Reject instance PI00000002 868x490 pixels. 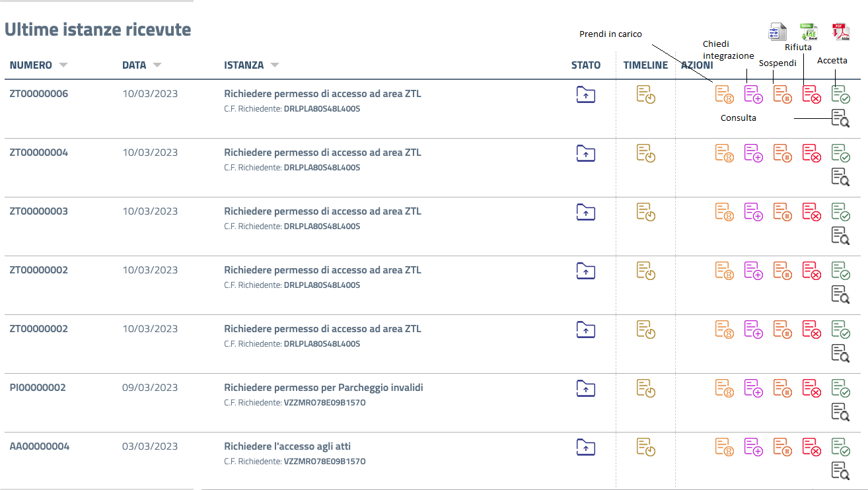[x=812, y=388]
